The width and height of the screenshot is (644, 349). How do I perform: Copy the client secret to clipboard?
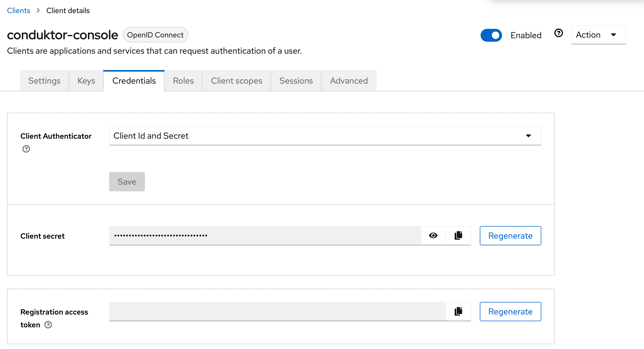[x=458, y=235]
